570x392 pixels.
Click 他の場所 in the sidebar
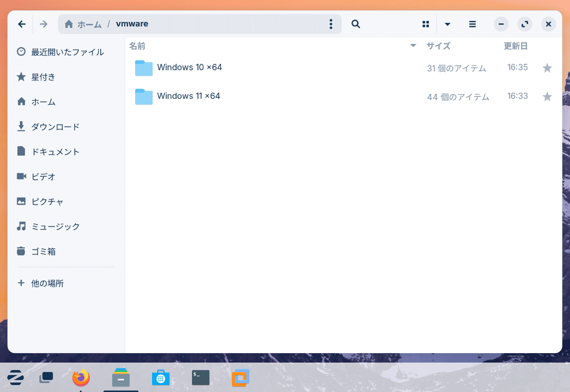pyautogui.click(x=66, y=283)
